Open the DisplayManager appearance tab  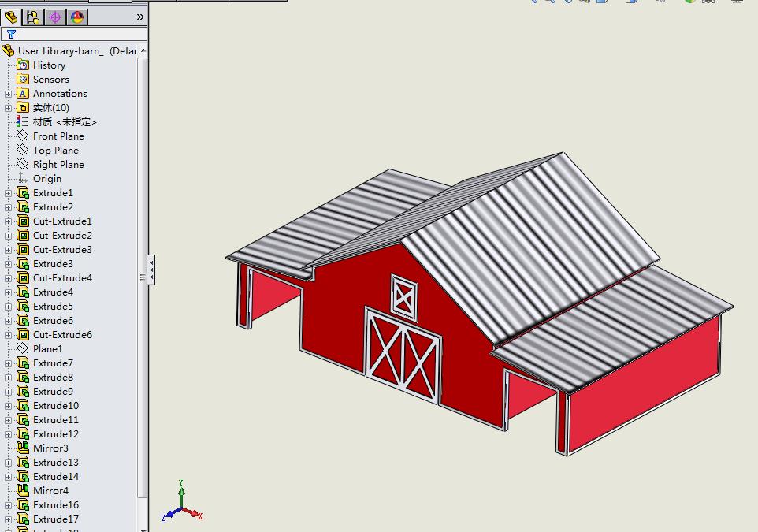tap(77, 17)
